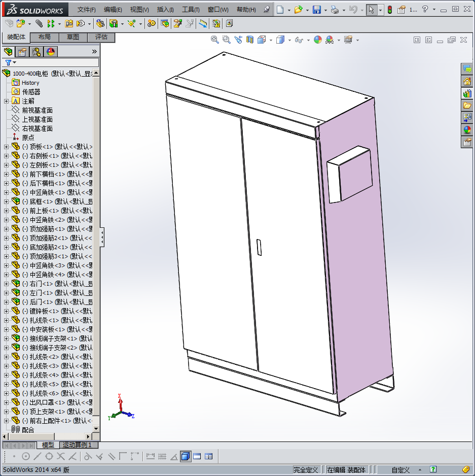Toggle the shaded display style at bottom

(x=185, y=456)
